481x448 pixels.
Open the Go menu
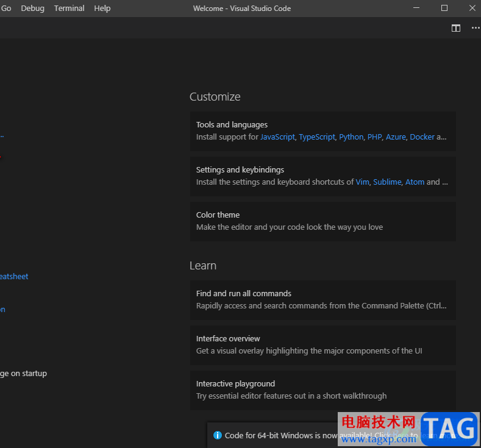coord(6,9)
